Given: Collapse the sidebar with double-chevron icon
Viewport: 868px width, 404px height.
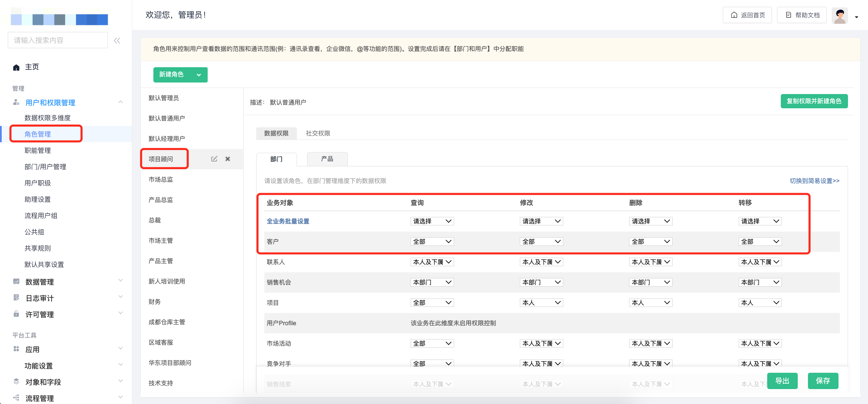Looking at the screenshot, I should click(x=117, y=41).
